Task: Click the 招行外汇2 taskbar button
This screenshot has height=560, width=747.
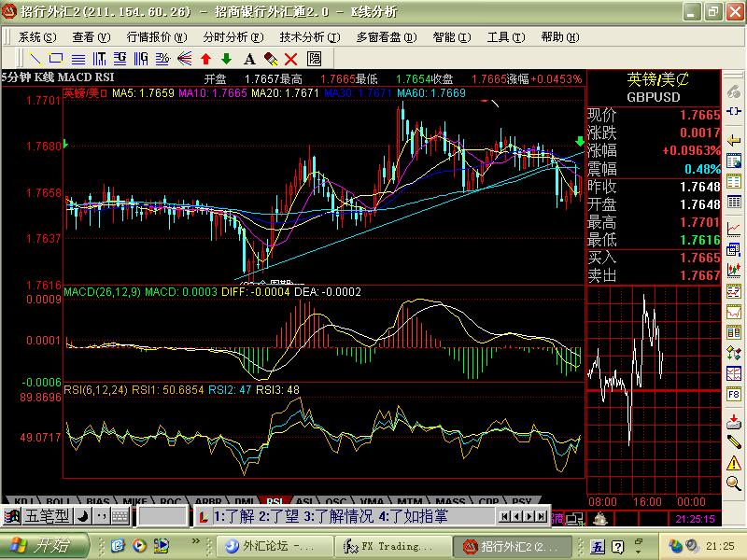Action: tap(512, 546)
